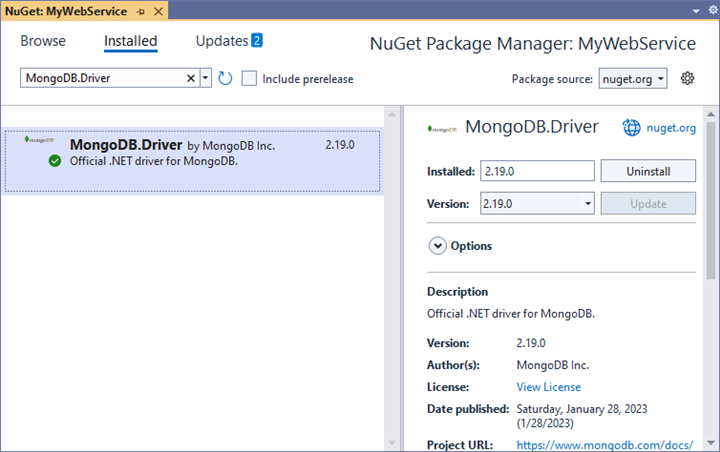Open the Updates tab
This screenshot has height=452, width=720.
pos(222,41)
